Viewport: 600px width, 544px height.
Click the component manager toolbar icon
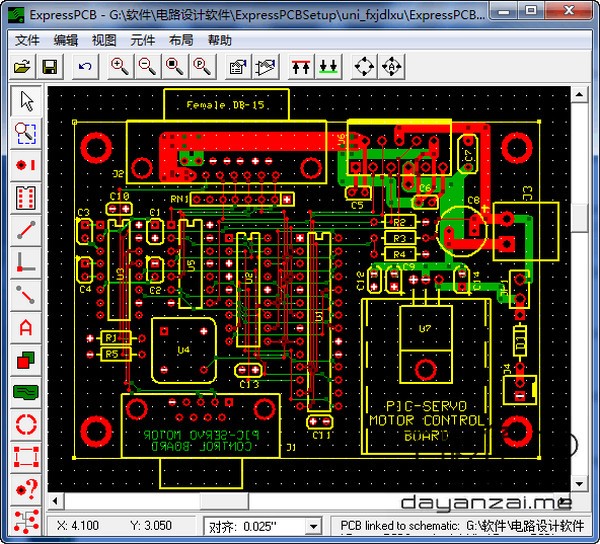[266, 67]
